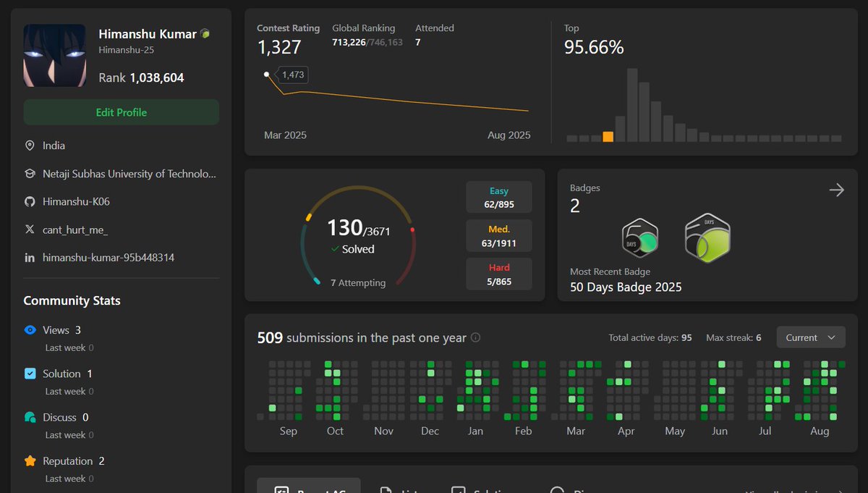Click the info icon beside submissions count
The height and width of the screenshot is (493, 868).
(x=475, y=337)
